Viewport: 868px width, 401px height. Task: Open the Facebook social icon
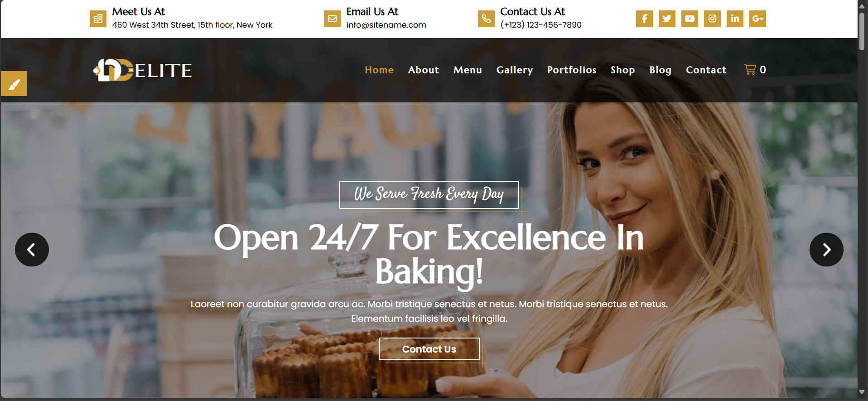pyautogui.click(x=644, y=19)
